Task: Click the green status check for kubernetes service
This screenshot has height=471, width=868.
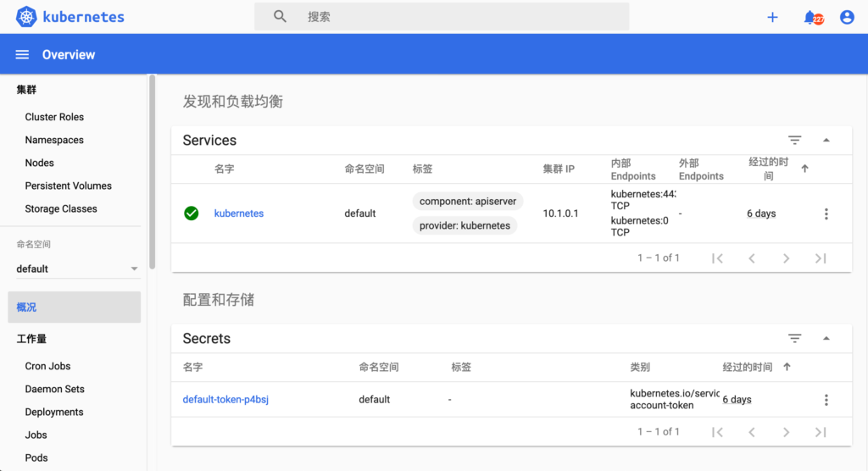Action: tap(191, 213)
